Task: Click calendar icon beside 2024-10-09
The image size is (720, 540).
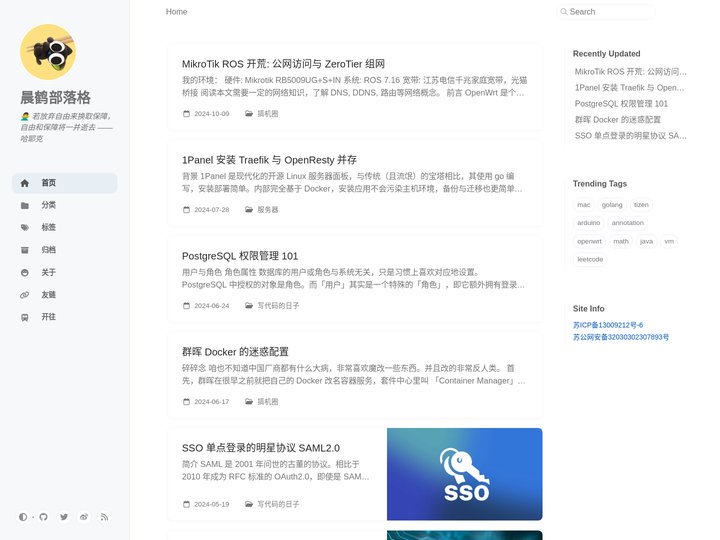Action: 186,113
